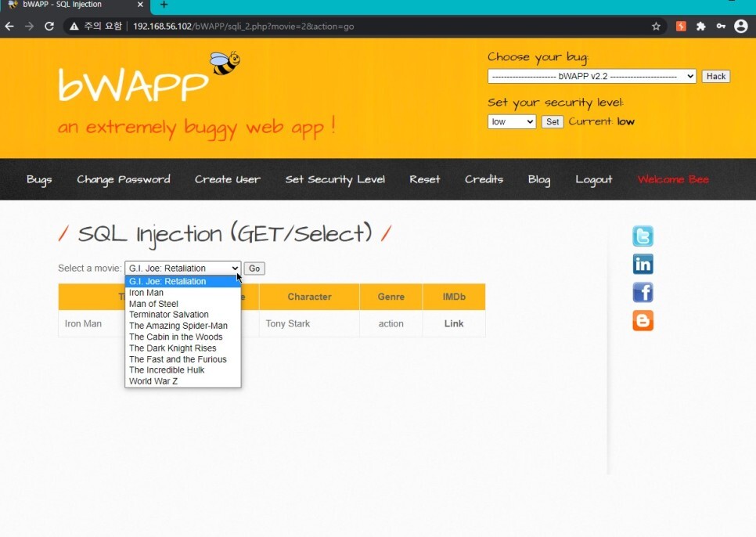756x537 pixels.
Task: Reload the page with refresh icon
Action: [49, 27]
